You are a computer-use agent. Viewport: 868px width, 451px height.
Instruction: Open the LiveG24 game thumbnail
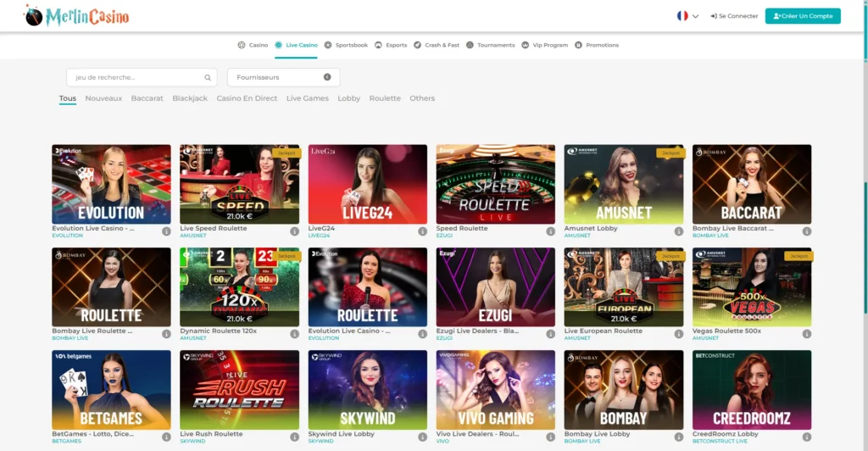coord(368,184)
